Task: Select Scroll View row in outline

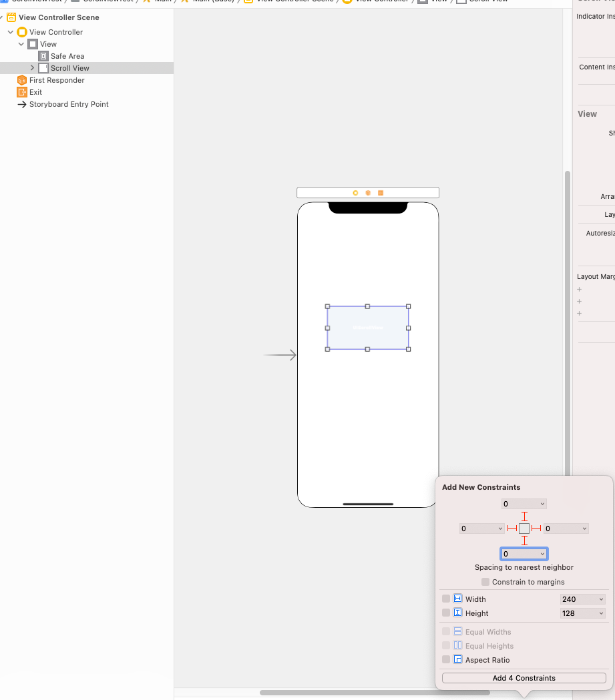Action: [87, 68]
